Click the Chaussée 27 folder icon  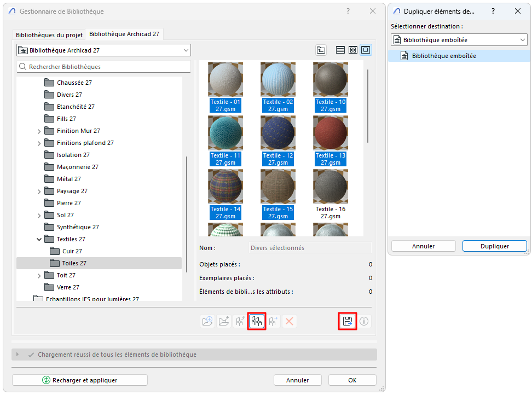pyautogui.click(x=49, y=83)
